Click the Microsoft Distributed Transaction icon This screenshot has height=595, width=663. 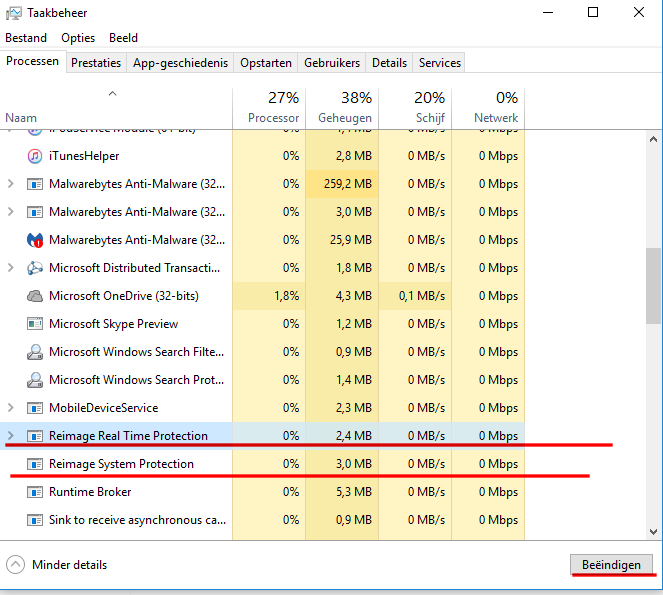[35, 268]
